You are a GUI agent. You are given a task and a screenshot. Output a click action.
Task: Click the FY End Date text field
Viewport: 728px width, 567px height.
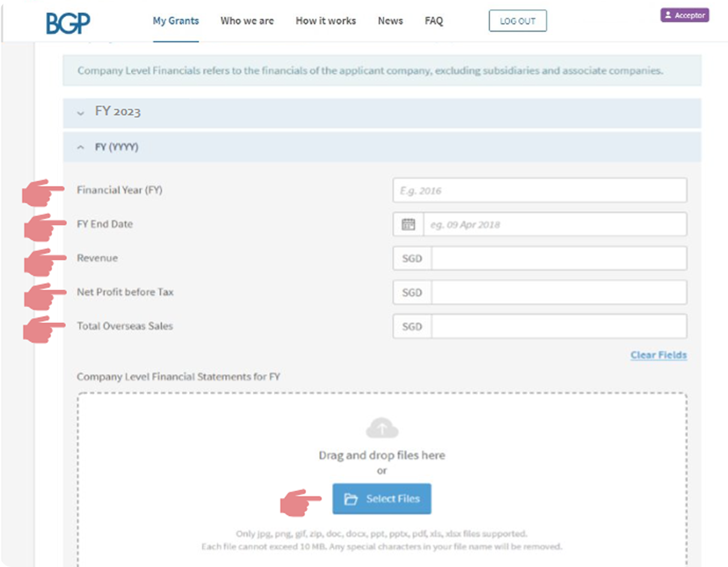coord(555,224)
